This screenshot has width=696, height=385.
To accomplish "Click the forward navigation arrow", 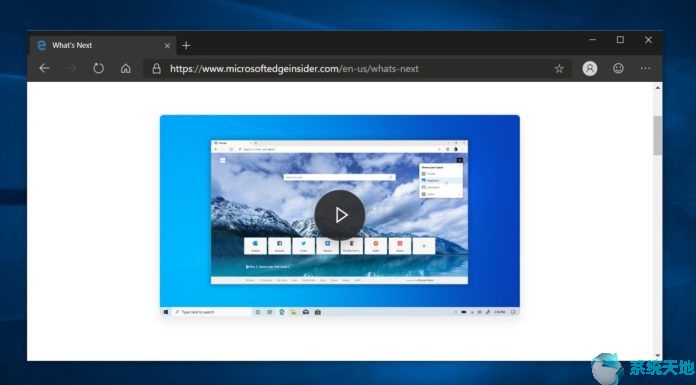I will tap(71, 68).
